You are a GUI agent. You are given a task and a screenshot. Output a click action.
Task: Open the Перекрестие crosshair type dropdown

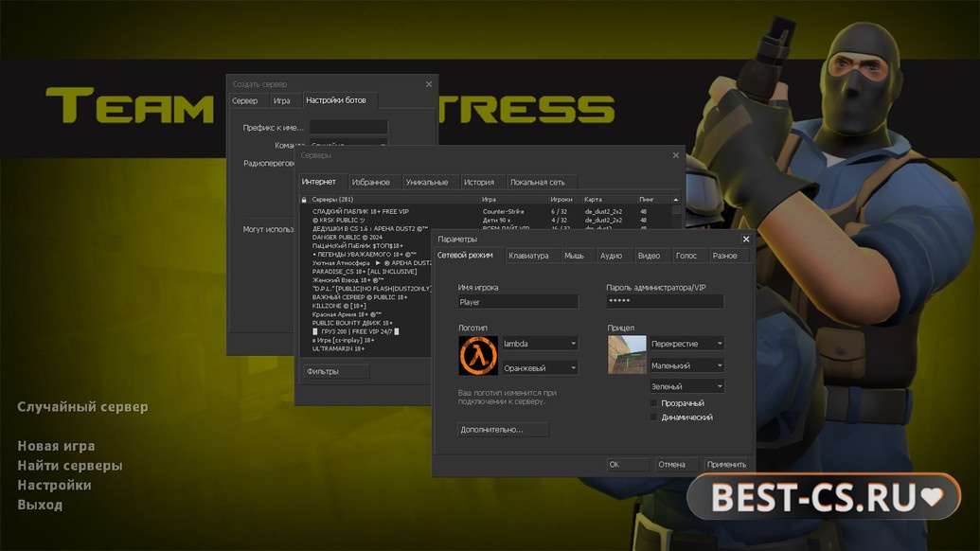click(686, 344)
